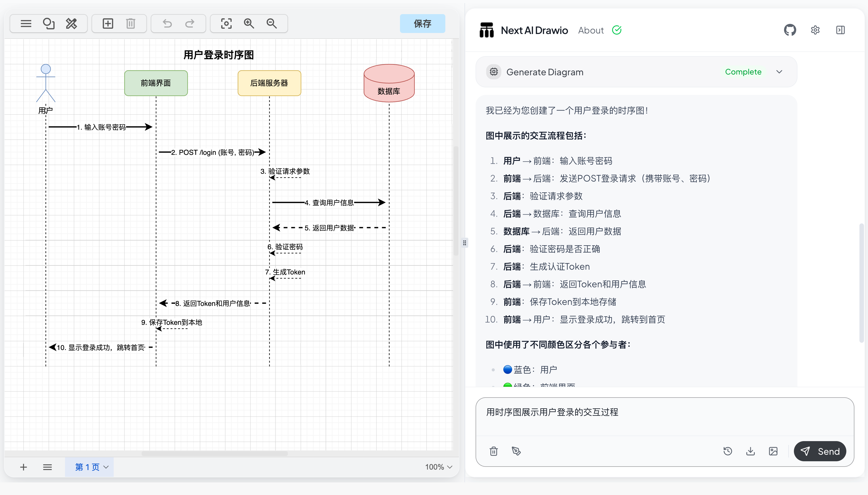Toggle the chat panel collapse icon
This screenshot has height=495, width=868.
(x=840, y=30)
